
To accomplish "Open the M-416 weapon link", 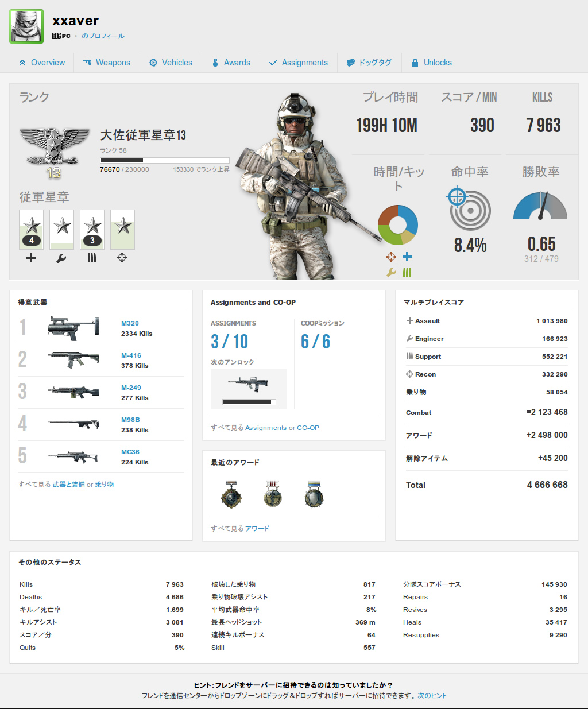I will 131,355.
